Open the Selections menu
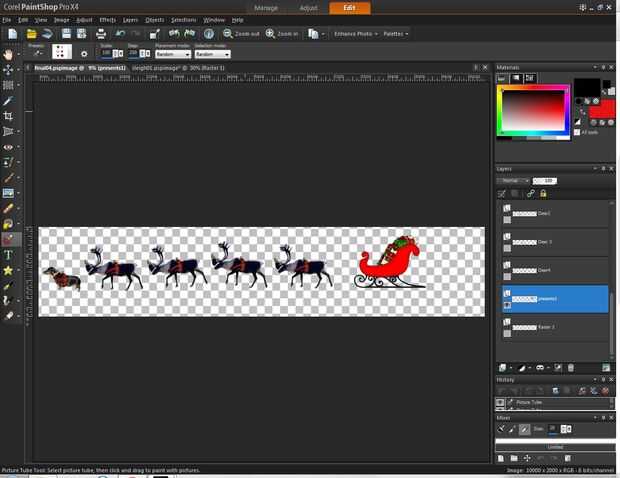 tap(183, 20)
